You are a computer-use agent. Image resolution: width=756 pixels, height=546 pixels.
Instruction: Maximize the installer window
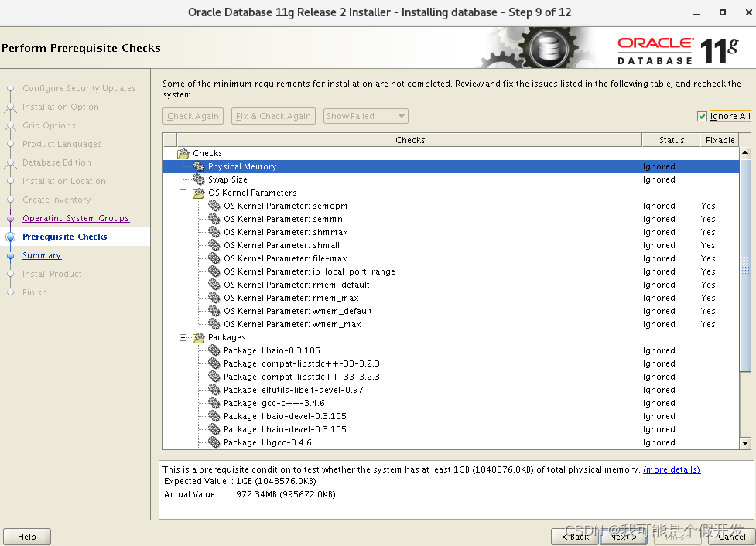coord(722,12)
